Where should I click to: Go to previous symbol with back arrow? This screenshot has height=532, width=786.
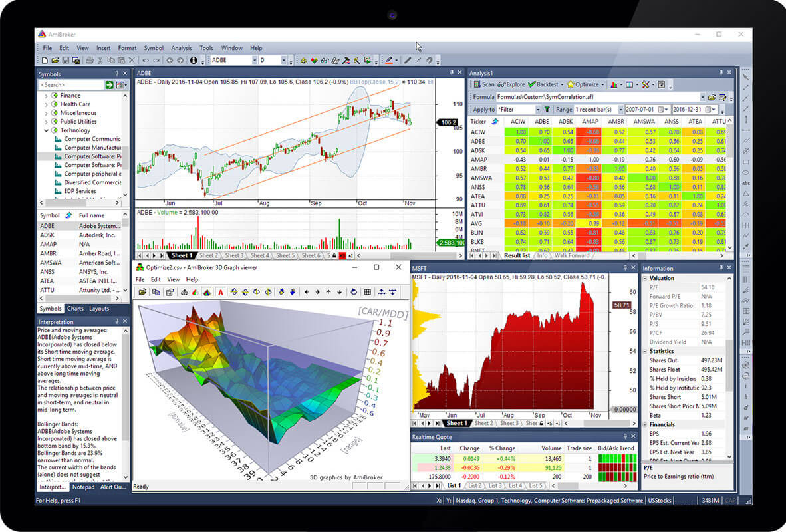point(170,60)
